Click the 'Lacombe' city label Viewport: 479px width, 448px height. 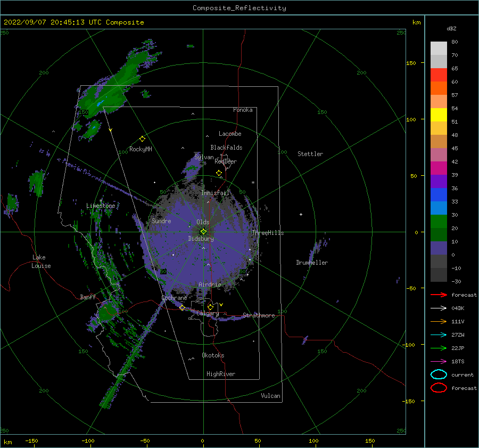point(230,134)
